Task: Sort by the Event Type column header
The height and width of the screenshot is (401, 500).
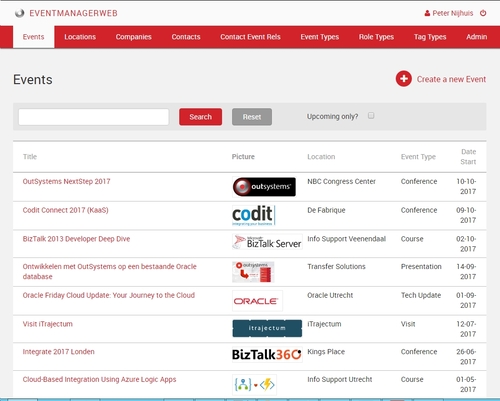Action: point(418,157)
